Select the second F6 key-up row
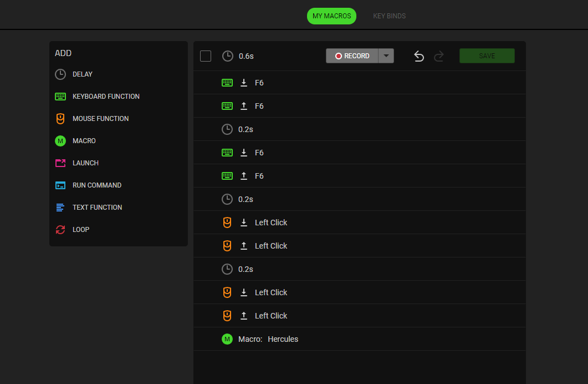The width and height of the screenshot is (588, 384). [x=359, y=176]
